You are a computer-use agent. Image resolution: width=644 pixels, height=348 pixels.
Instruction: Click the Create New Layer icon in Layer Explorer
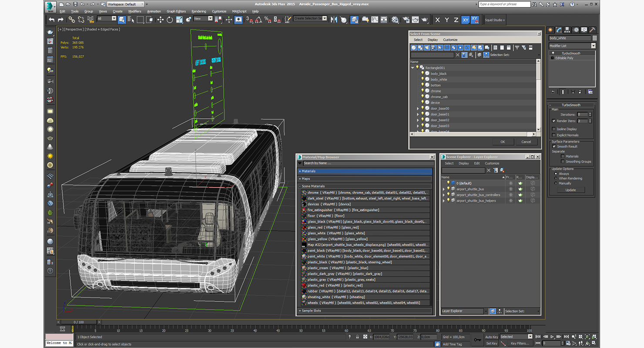pyautogui.click(x=502, y=170)
